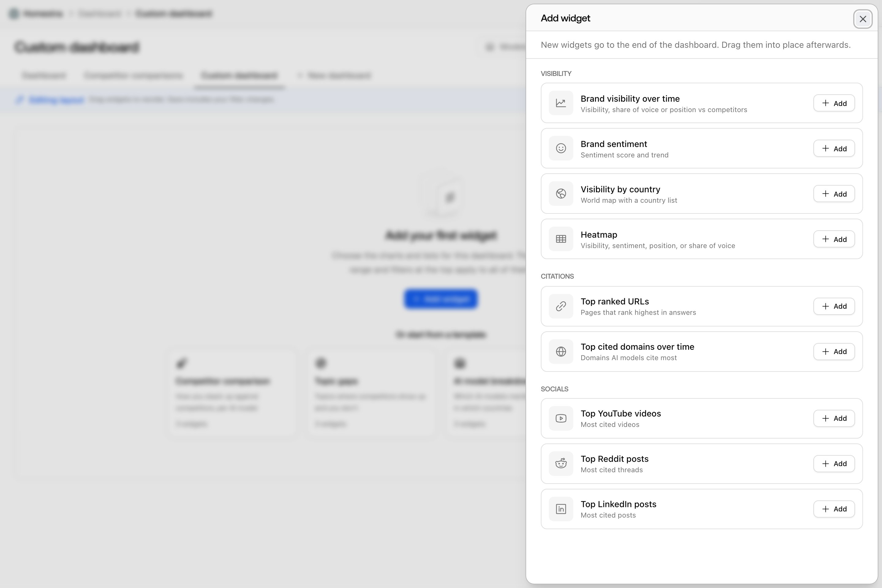Click the 'Most cited threads' description
This screenshot has width=882, height=588.
click(612, 470)
